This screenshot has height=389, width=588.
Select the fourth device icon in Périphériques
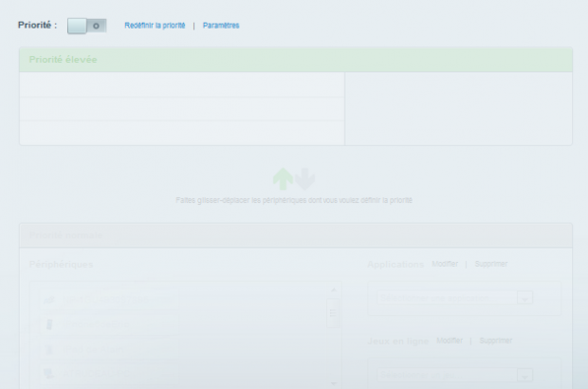coord(48,373)
